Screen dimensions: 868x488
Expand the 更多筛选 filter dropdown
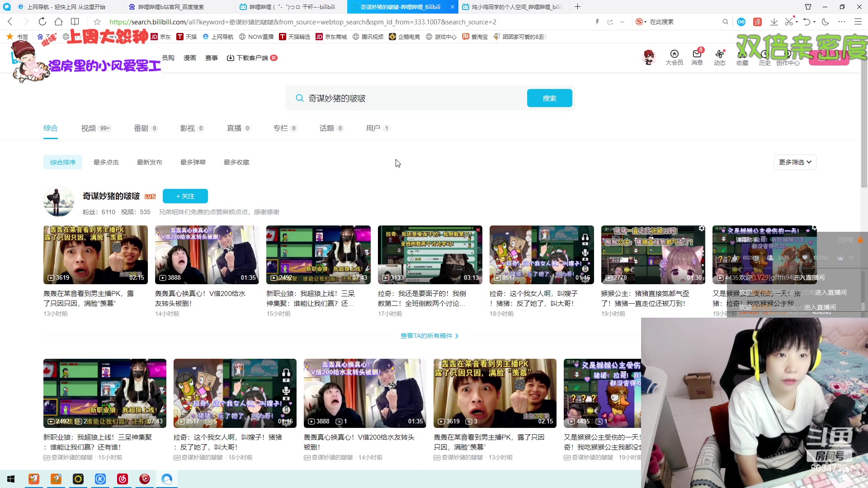[795, 162]
